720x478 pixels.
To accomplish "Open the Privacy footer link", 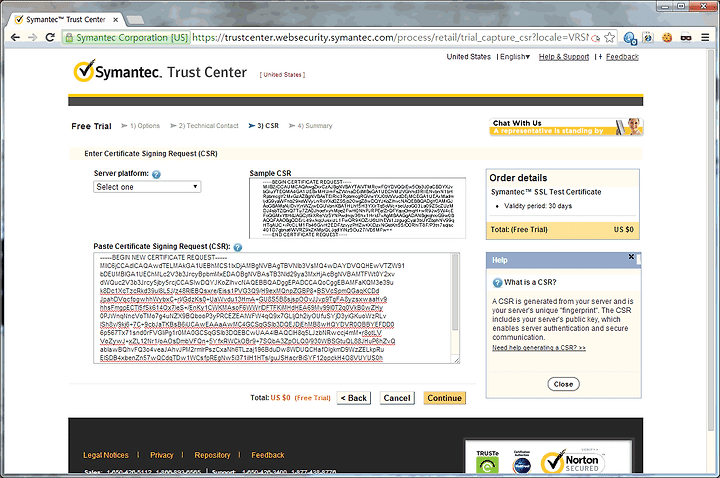I will click(162, 455).
